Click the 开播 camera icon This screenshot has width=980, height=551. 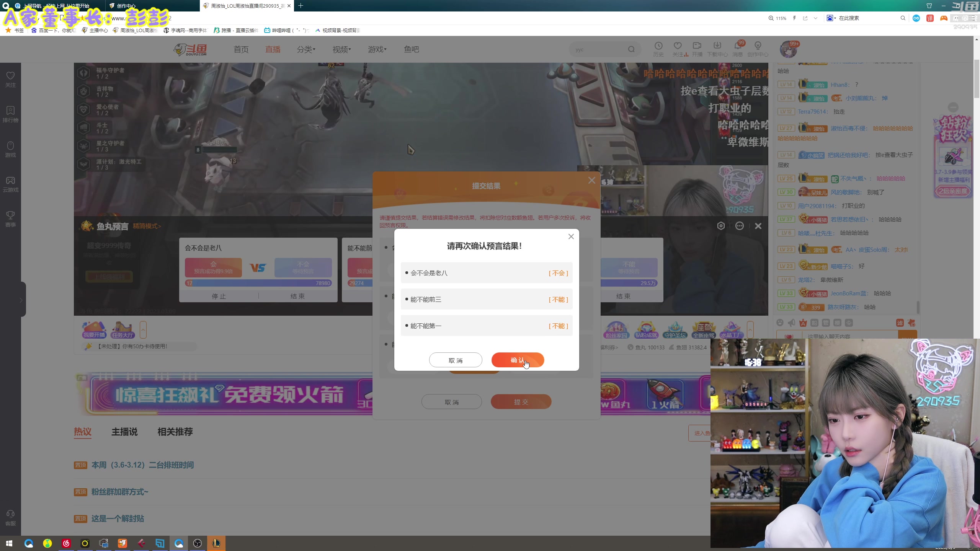point(697,49)
